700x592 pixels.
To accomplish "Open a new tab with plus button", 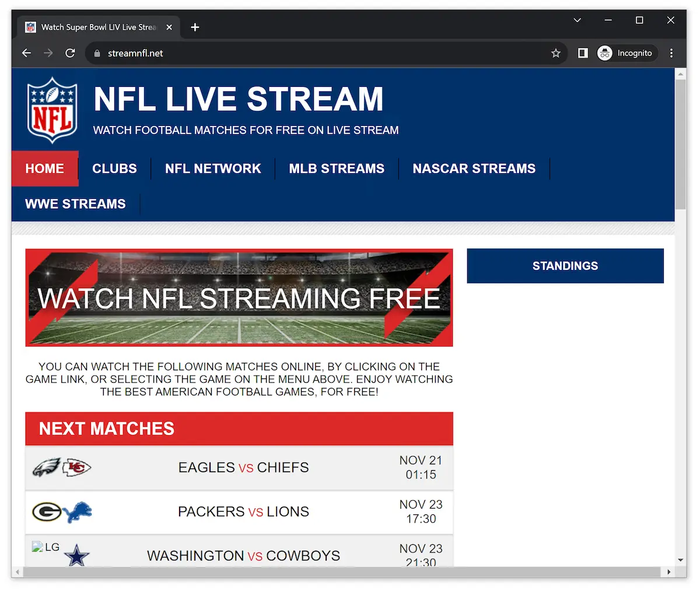I will pyautogui.click(x=195, y=27).
